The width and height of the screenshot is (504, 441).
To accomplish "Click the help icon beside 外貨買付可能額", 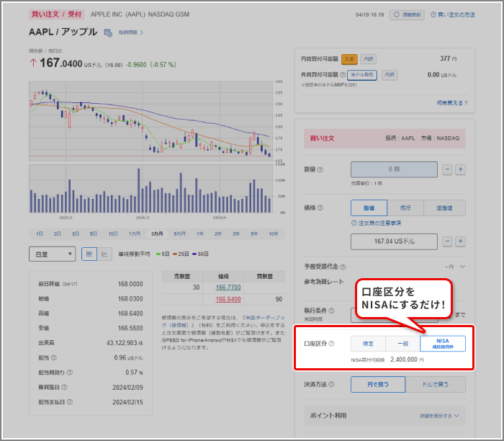I will (x=343, y=75).
